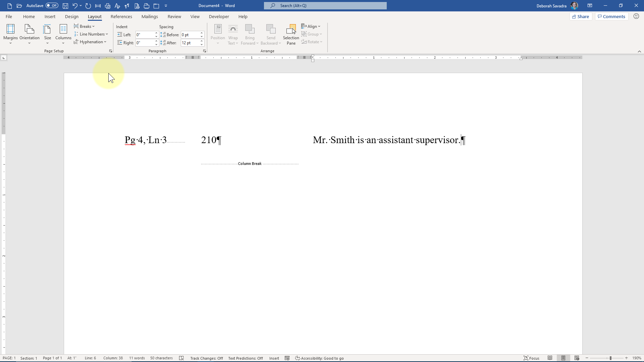Open the Align dropdown in Arrange group

click(311, 26)
